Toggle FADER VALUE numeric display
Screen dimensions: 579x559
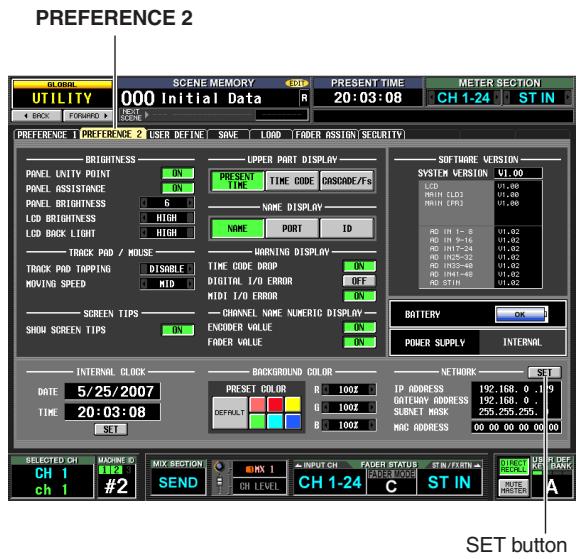click(359, 342)
